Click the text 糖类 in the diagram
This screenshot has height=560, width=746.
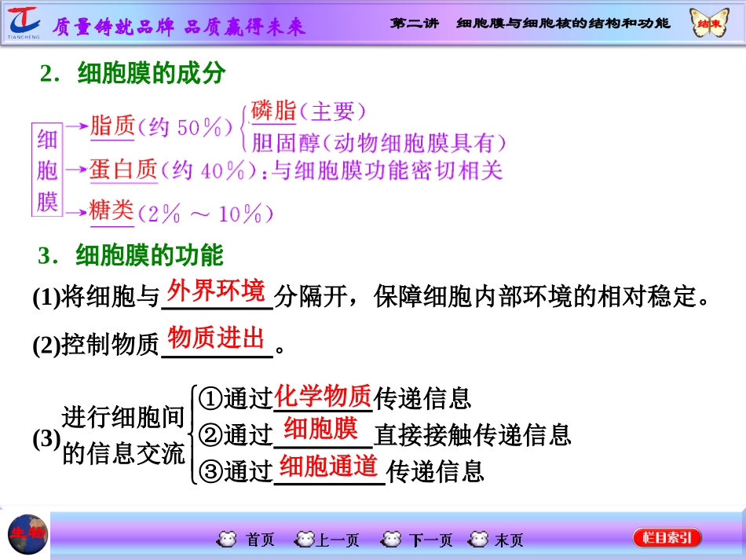[x=112, y=210]
